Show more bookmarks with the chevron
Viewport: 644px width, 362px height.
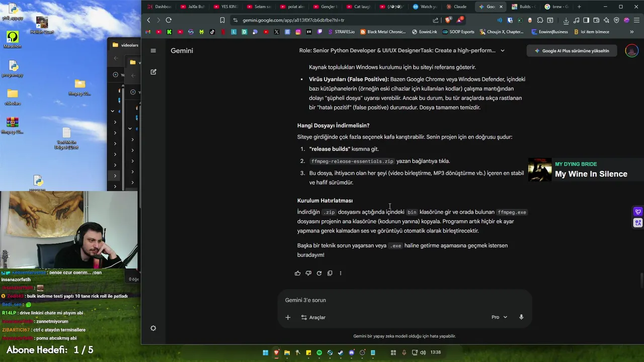(631, 32)
